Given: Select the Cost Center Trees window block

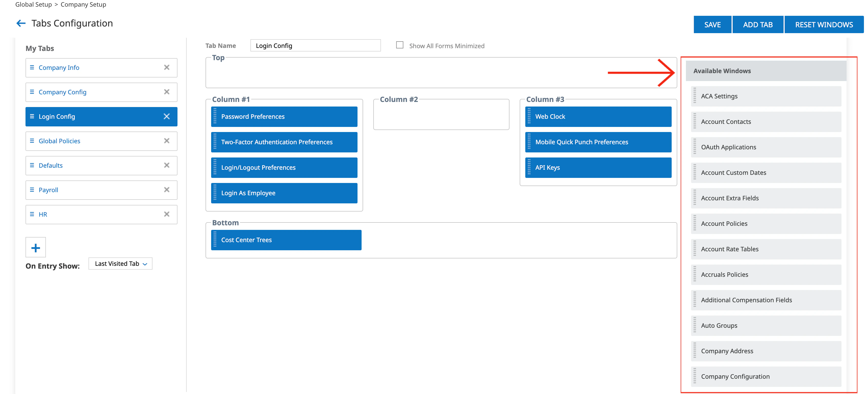Looking at the screenshot, I should point(286,240).
